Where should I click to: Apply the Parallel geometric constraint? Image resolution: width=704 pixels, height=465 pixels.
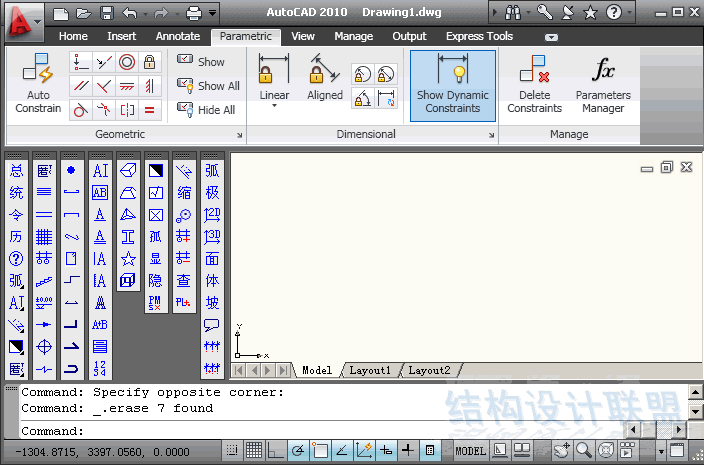[81, 86]
